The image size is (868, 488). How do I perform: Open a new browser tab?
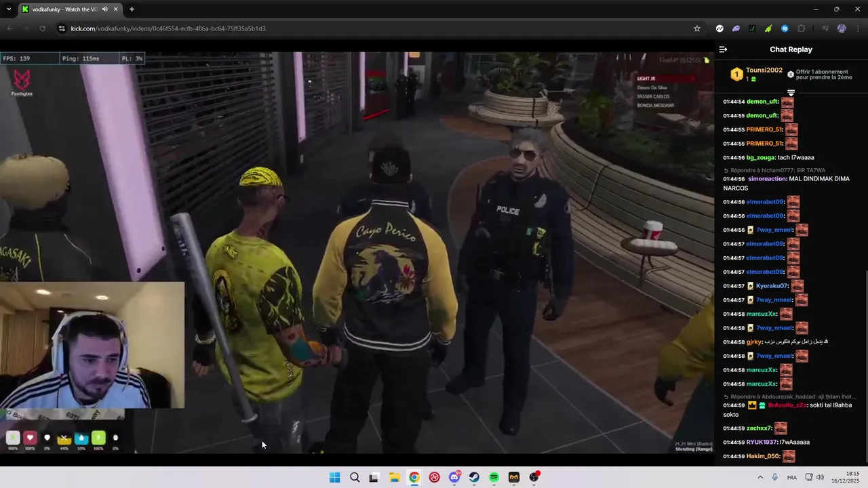[x=132, y=9]
